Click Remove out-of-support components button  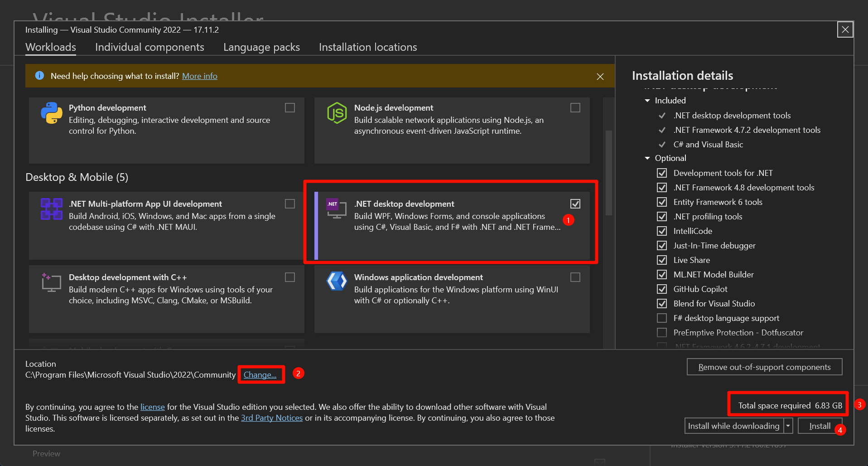pos(765,367)
